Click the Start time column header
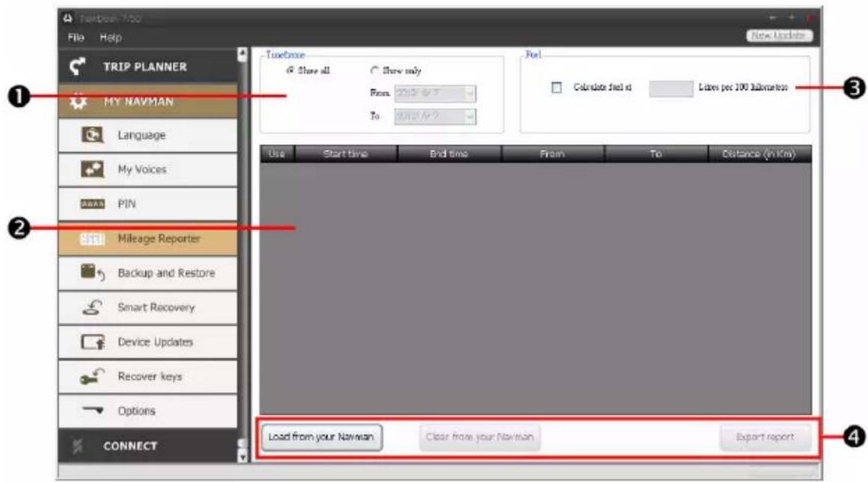 tap(345, 154)
